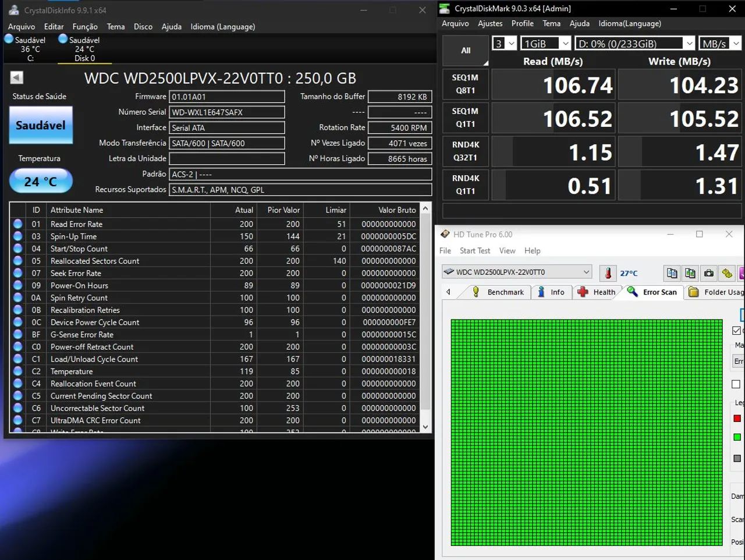Open HD Tune drive selector WDC WD2500LPVX-22V0TT0

(517, 272)
